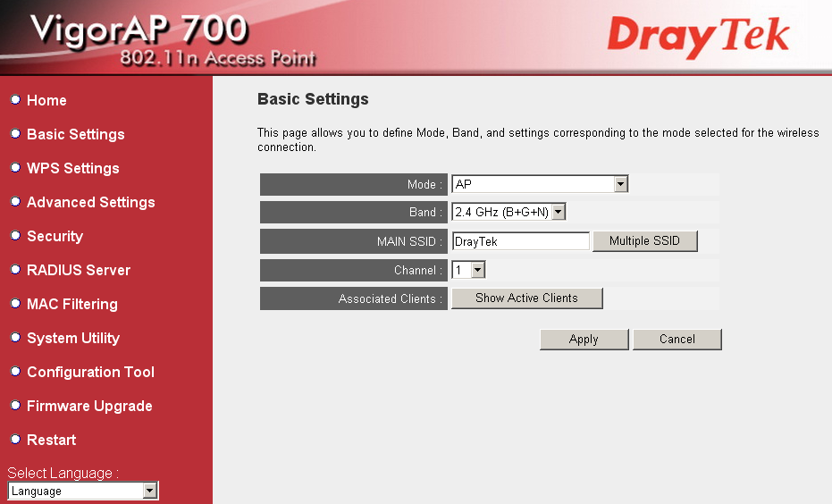Open Firmware Upgrade page
Image resolution: width=832 pixels, height=504 pixels.
89,406
